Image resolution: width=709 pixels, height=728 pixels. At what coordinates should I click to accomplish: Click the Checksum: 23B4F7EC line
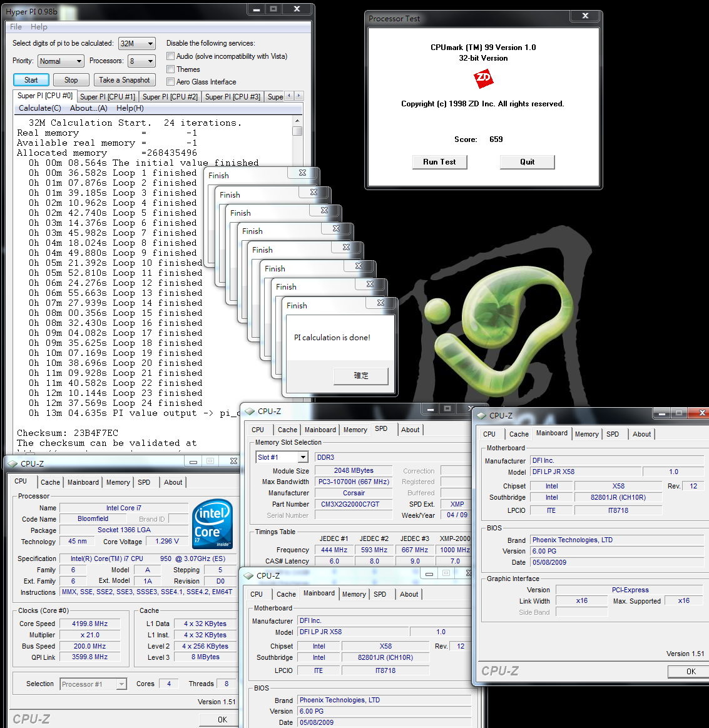click(x=68, y=433)
